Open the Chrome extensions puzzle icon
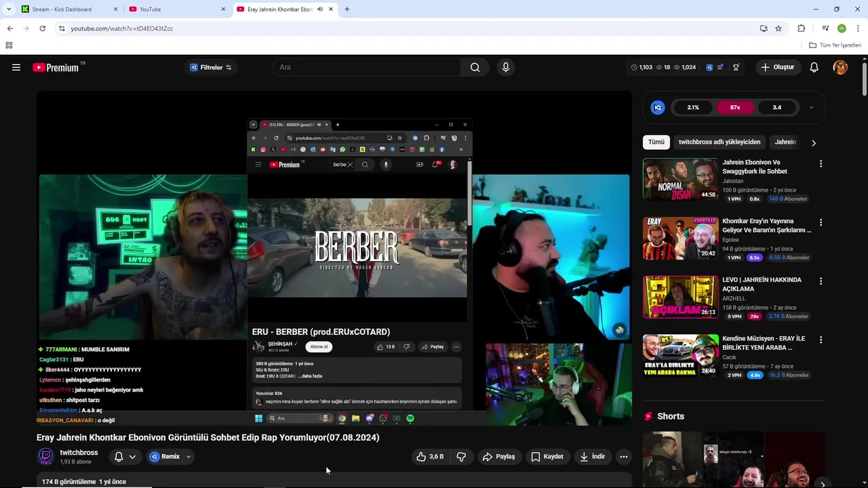Viewport: 868px width, 488px height. 801,28
